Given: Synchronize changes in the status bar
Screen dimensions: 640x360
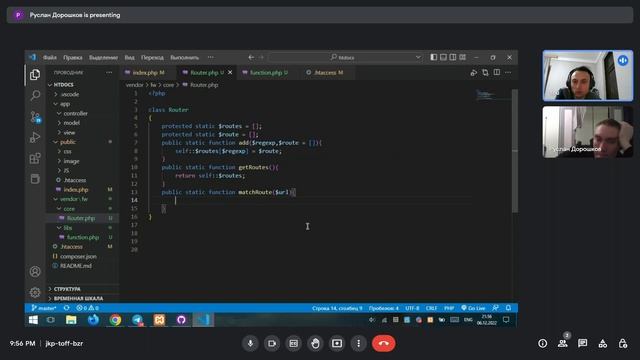Looking at the screenshot, I should [x=67, y=308].
